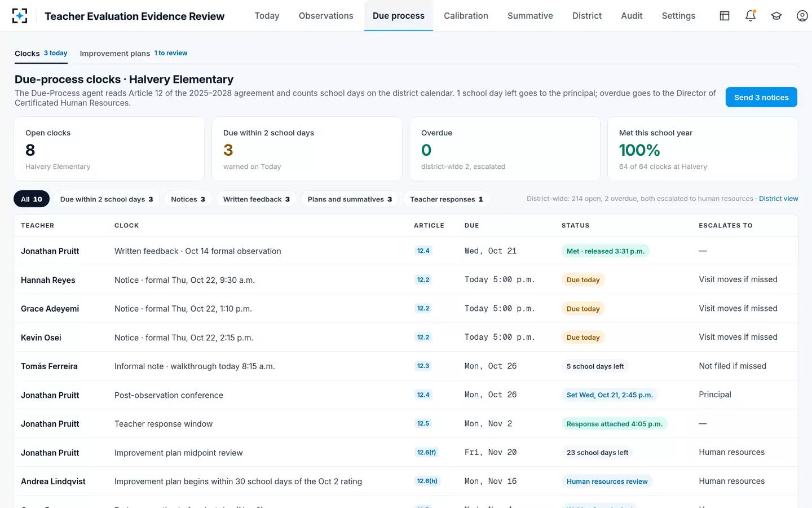Image resolution: width=812 pixels, height=508 pixels.
Task: Open the user profile icon
Action: (x=802, y=16)
